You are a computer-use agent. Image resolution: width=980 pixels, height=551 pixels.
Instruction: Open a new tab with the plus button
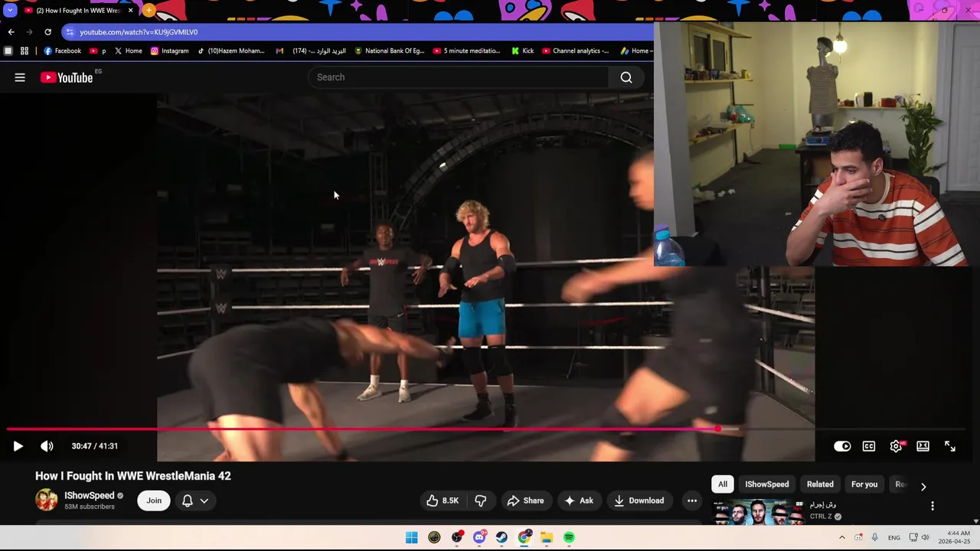coord(149,11)
